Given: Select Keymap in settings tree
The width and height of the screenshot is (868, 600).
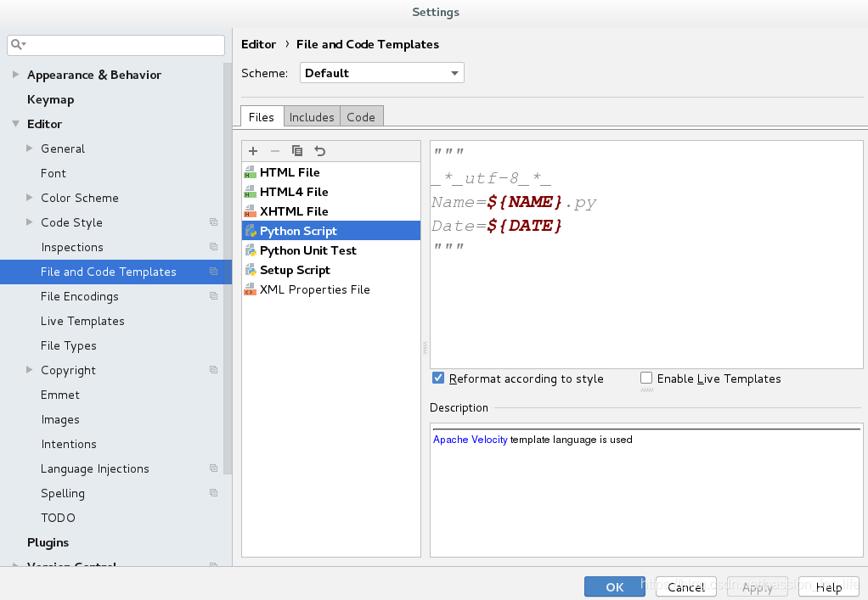Looking at the screenshot, I should pos(50,99).
